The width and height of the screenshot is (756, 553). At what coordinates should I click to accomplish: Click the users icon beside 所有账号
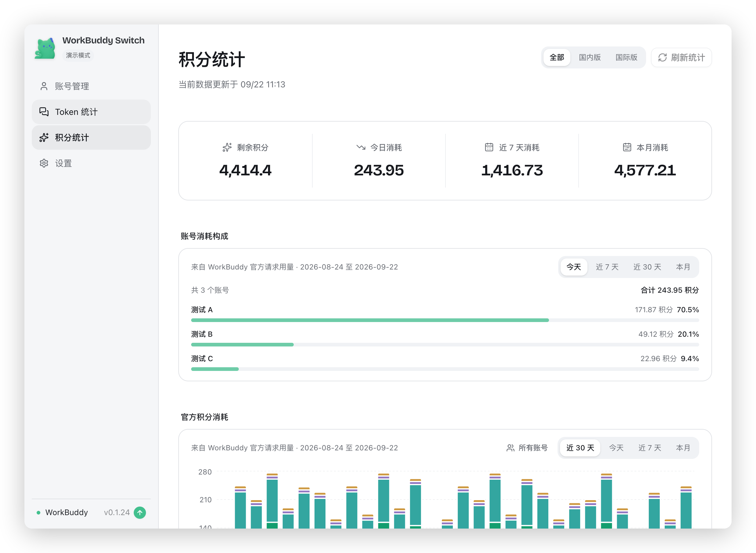click(511, 448)
